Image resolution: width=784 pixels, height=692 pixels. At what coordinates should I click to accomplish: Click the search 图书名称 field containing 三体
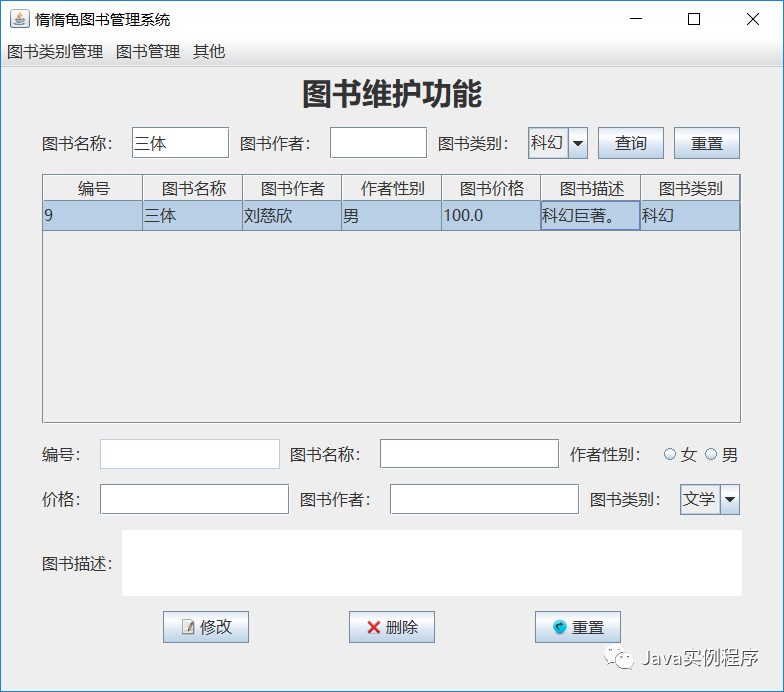[x=180, y=143]
